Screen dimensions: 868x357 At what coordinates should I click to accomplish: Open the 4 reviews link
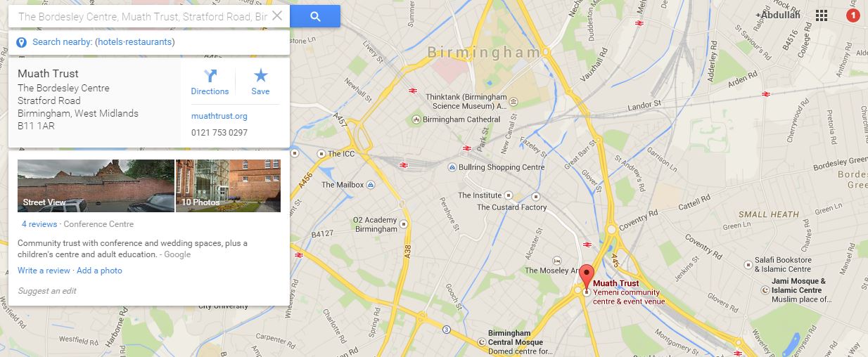[x=39, y=224]
